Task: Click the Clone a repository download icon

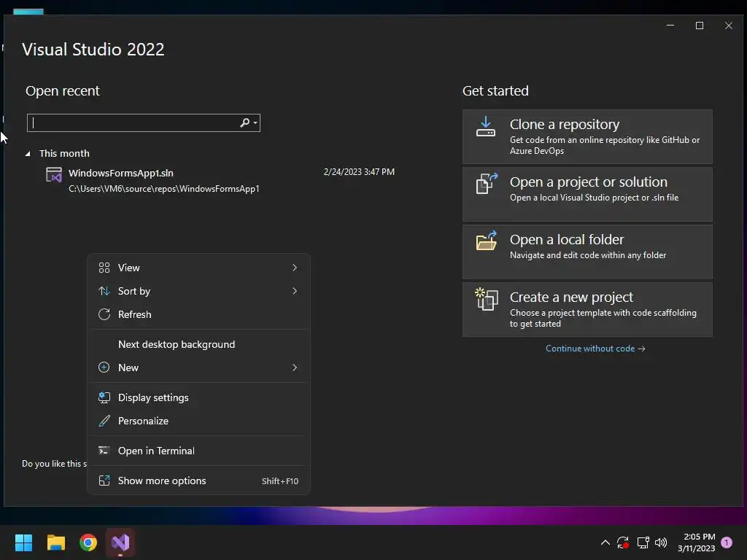Action: coord(485,127)
